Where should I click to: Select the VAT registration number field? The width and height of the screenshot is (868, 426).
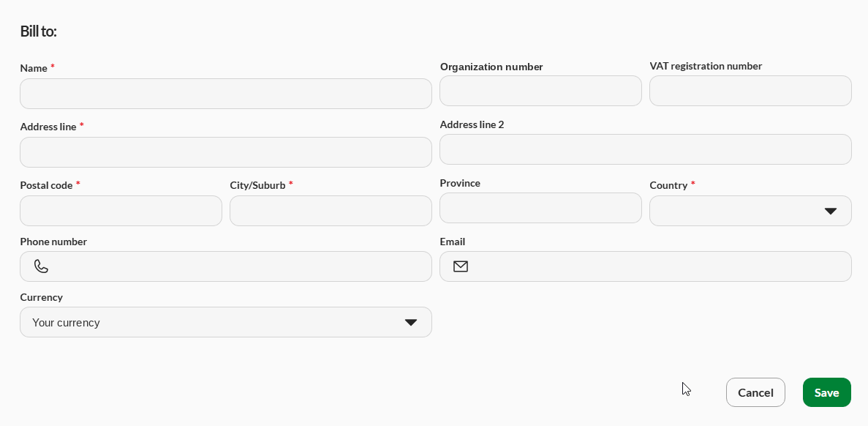(x=750, y=91)
